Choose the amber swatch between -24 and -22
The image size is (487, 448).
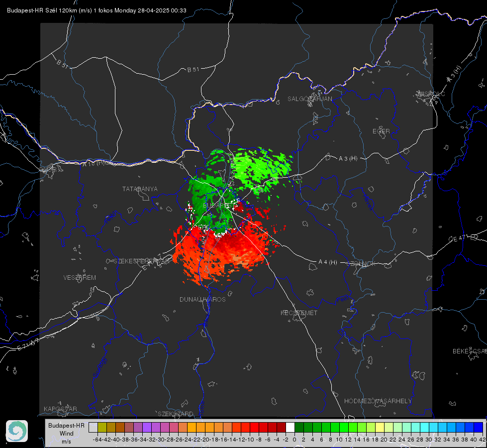pos(192,427)
